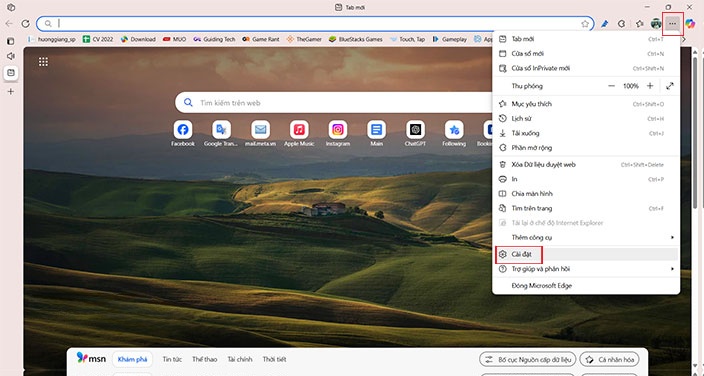Select Tab mới in the menu
Viewport: 704px width, 376px height.
tap(586, 39)
